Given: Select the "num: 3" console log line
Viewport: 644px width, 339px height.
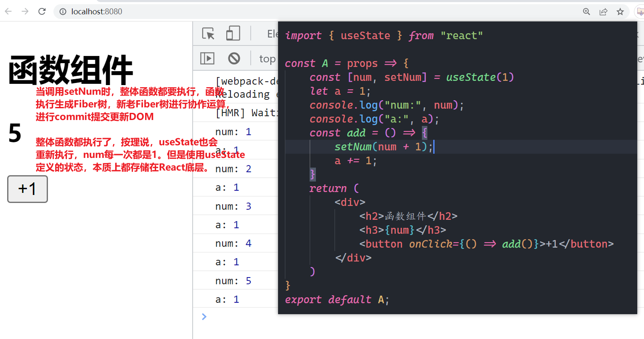Looking at the screenshot, I should 233,206.
